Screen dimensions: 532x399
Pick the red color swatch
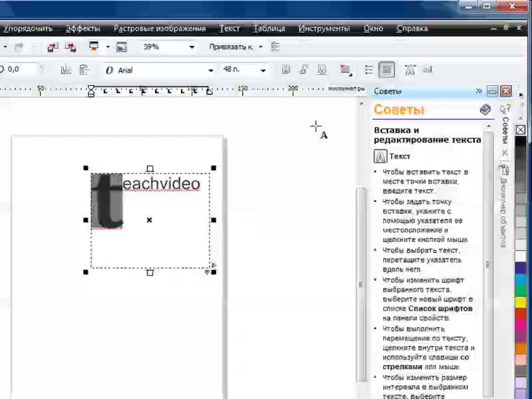pos(521,314)
